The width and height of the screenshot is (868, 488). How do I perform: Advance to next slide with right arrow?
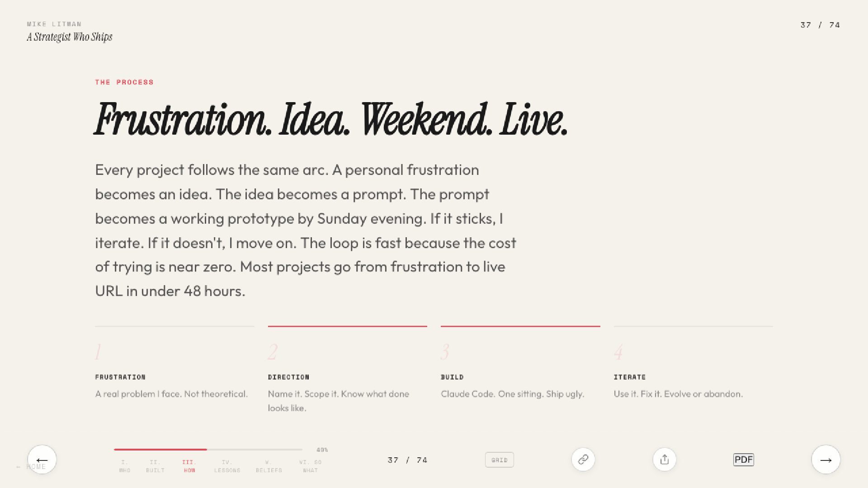pos(826,460)
